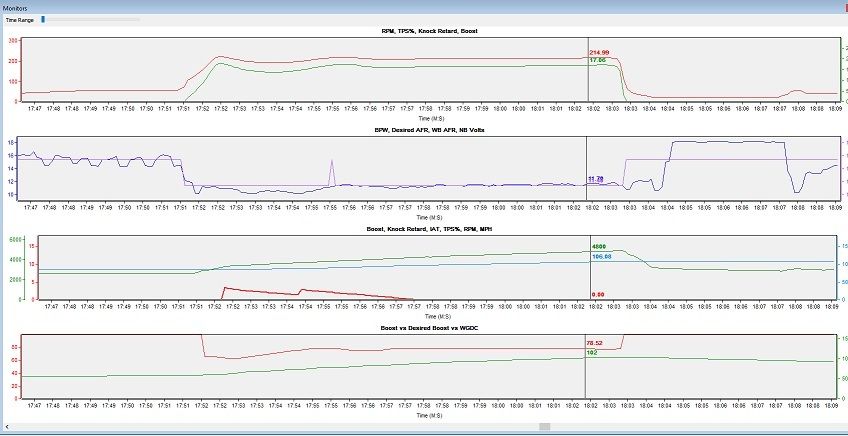Click the green 102 value in bottom chart
Viewport: 848px width, 436px height.
pos(592,353)
